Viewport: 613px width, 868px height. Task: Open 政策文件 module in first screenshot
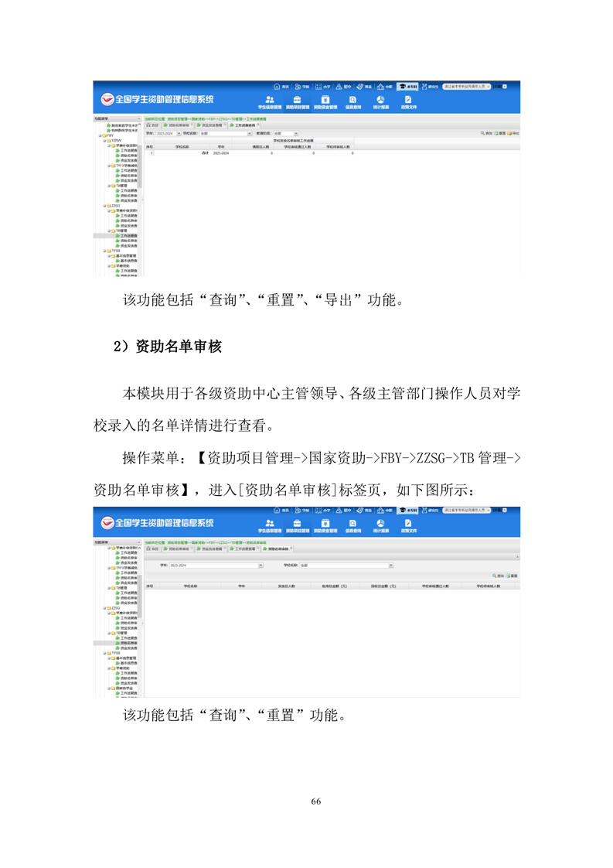(x=408, y=102)
